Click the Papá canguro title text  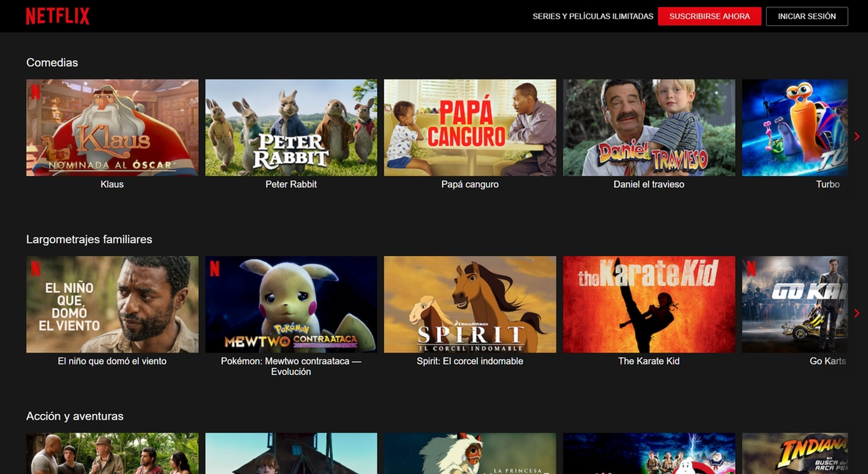pos(470,184)
